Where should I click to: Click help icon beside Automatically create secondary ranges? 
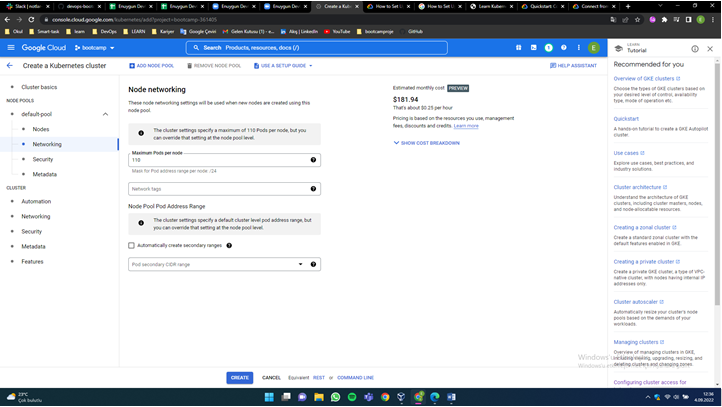[229, 245]
